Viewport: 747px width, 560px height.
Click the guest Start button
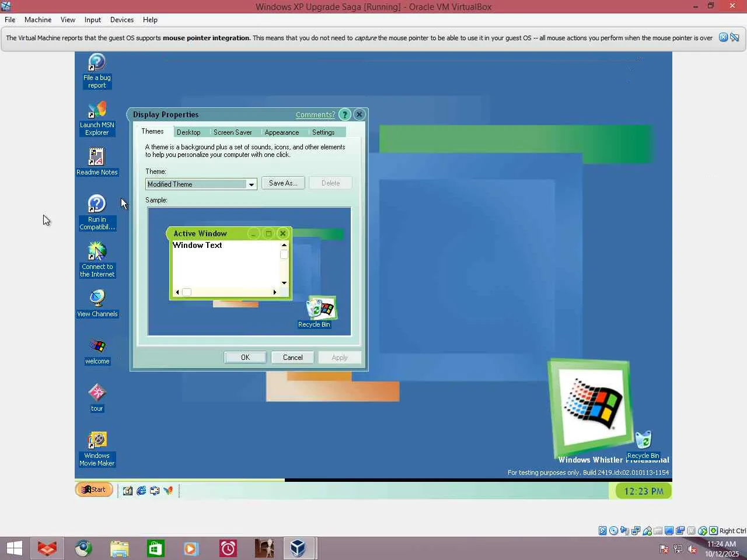94,489
